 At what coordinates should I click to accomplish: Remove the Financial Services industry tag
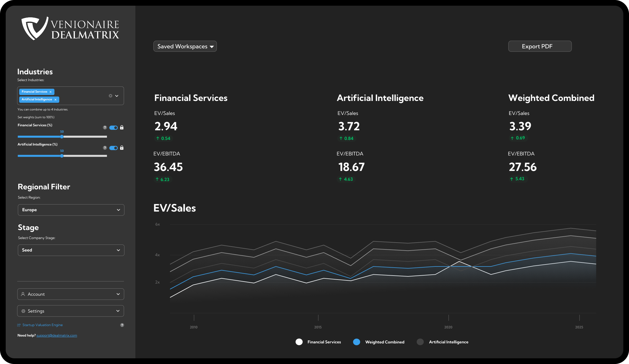tap(50, 92)
